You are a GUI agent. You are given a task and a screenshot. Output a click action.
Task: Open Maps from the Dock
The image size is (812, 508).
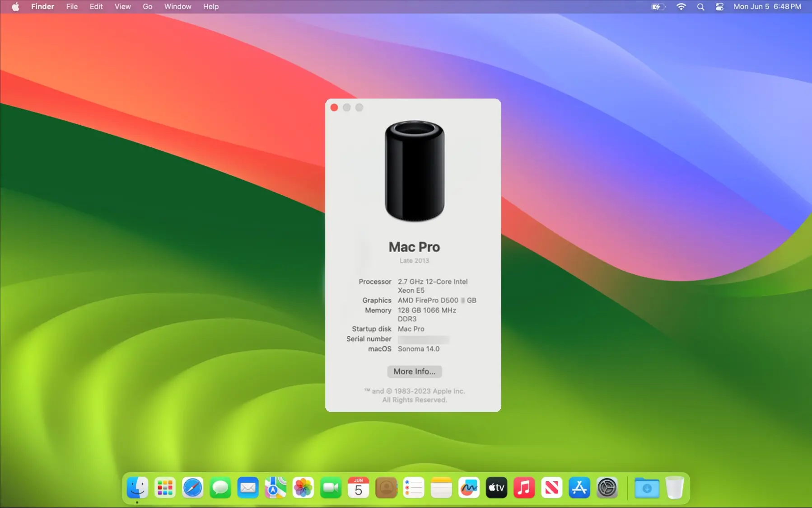(275, 488)
